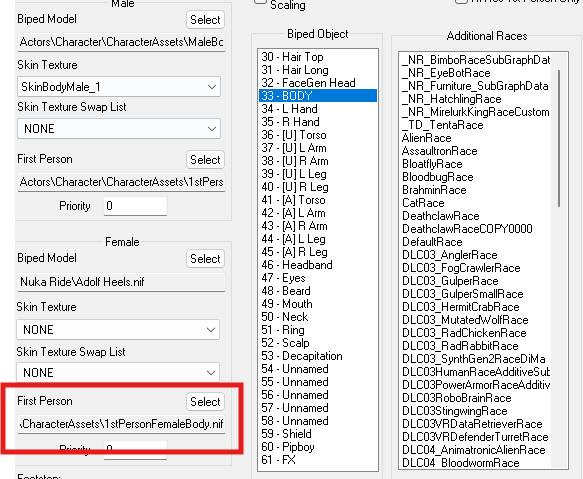
Task: Select 46 - Headband biped object
Action: (318, 265)
